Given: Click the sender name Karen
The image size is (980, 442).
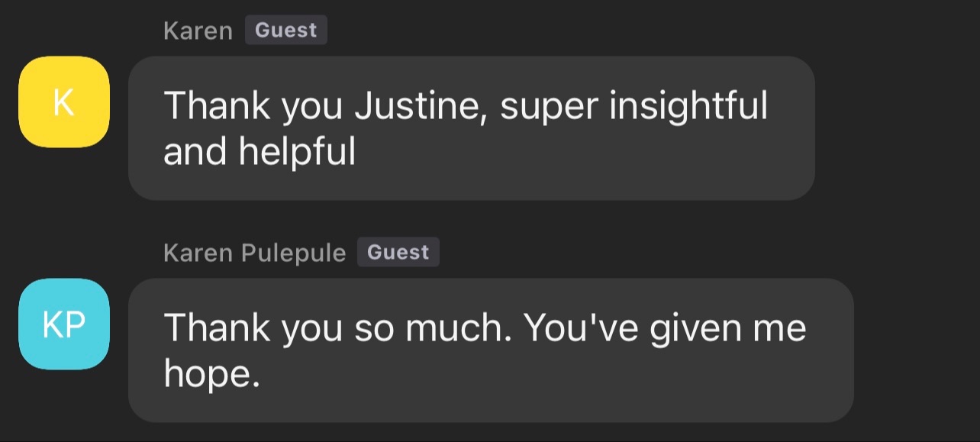Looking at the screenshot, I should tap(198, 31).
